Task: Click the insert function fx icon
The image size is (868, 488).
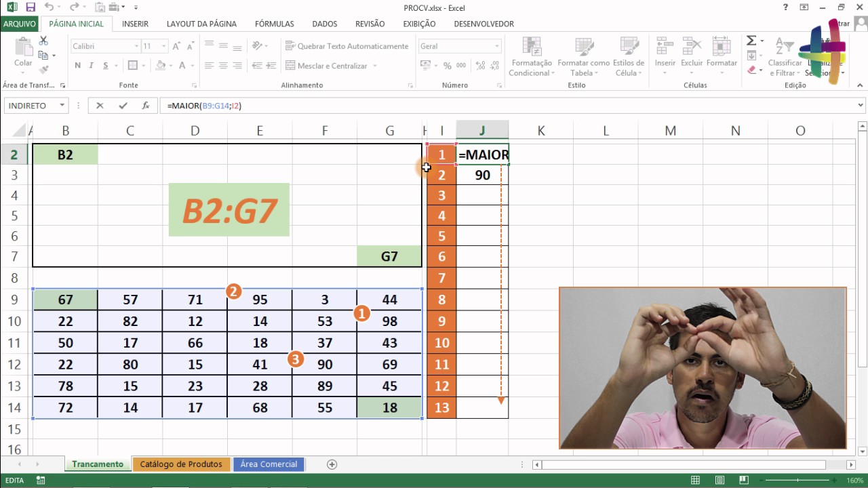Action: coord(145,106)
